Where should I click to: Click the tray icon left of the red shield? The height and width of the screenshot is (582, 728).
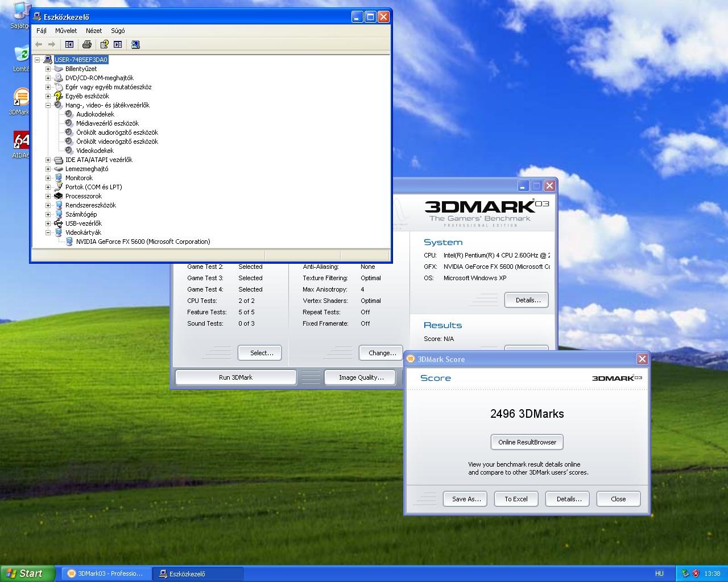(x=685, y=573)
